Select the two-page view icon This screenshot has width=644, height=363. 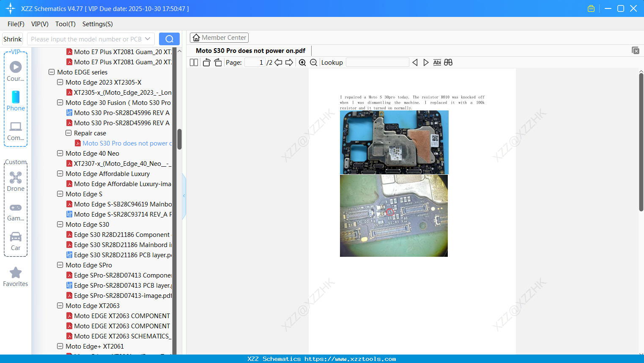tap(193, 62)
